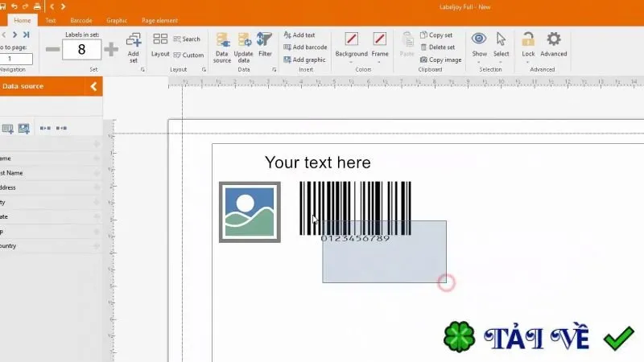Switch to the Graphic ribbon tab
This screenshot has width=644, height=362.
(x=117, y=21)
